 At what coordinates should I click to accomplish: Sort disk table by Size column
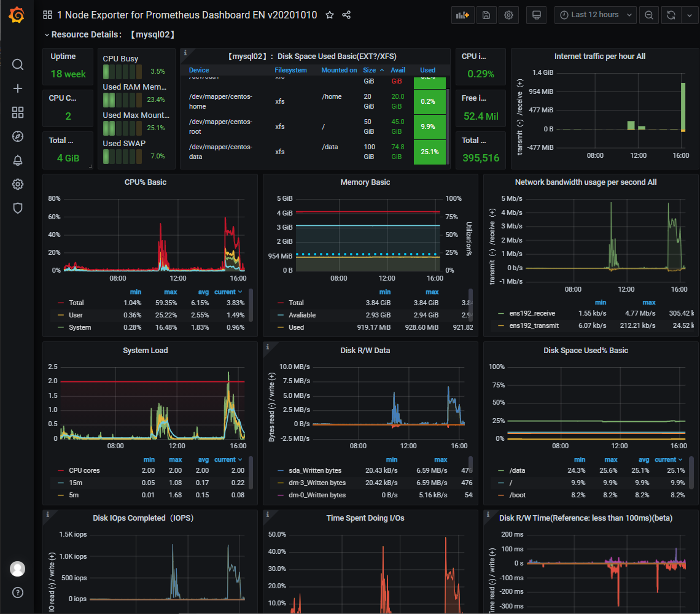[370, 70]
